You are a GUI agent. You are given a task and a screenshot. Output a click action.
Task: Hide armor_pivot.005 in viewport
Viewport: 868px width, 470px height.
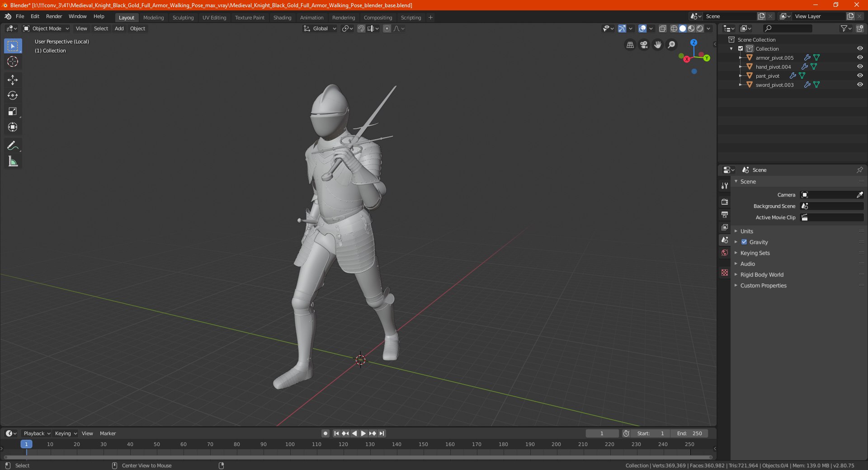(x=860, y=57)
